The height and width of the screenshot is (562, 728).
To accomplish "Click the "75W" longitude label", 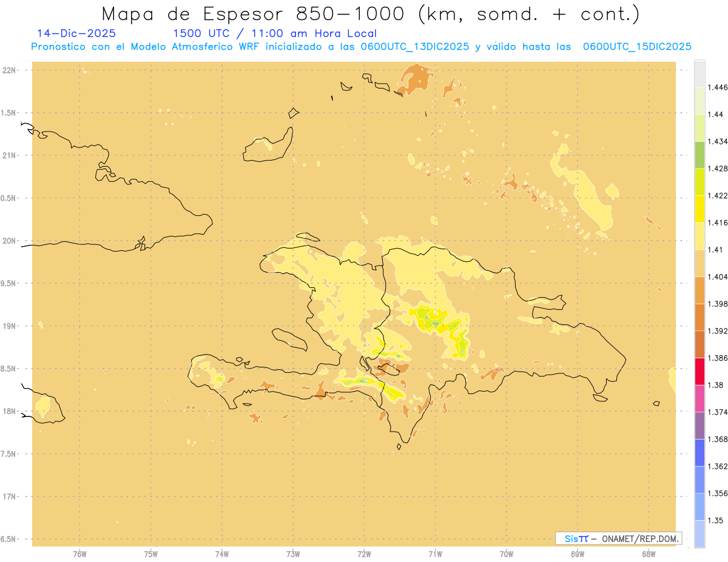I will (150, 554).
